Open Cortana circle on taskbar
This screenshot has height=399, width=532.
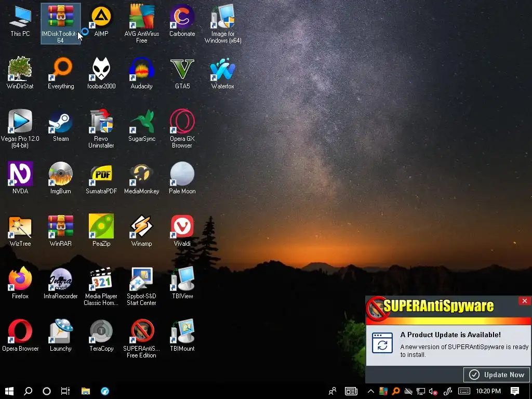[47, 391]
